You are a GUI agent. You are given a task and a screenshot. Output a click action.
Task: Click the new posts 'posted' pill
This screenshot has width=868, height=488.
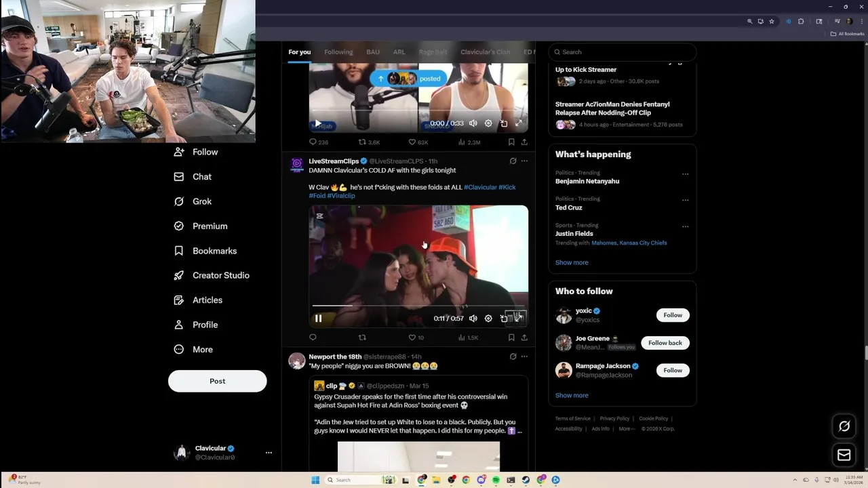[x=409, y=79]
